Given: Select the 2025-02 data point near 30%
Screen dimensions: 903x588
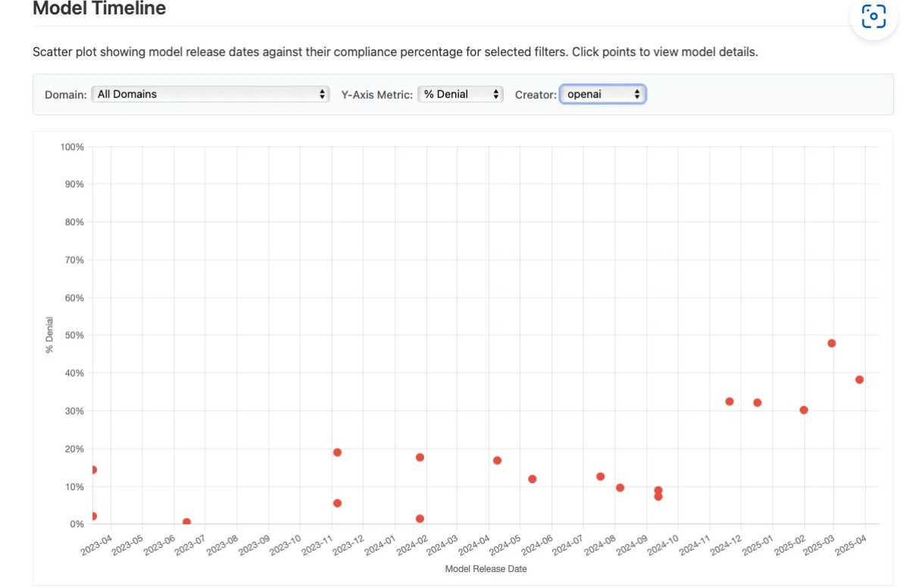Looking at the screenshot, I should pyautogui.click(x=804, y=410).
